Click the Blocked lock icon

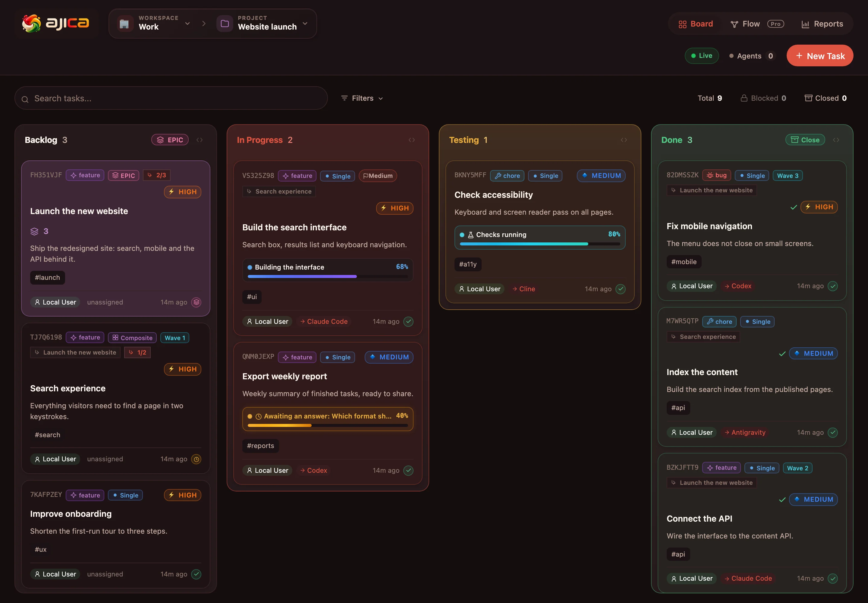coord(744,98)
